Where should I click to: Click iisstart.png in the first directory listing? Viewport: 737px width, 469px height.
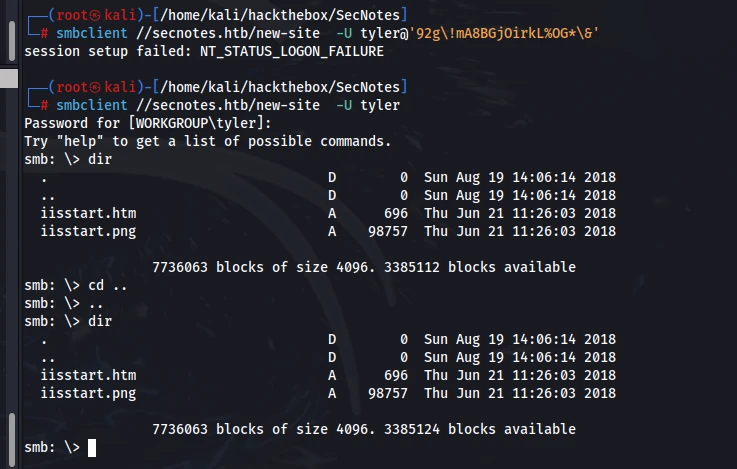[x=88, y=232]
